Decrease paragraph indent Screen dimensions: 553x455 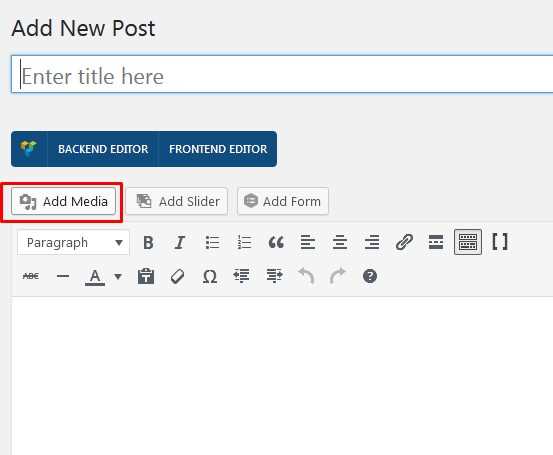(242, 276)
